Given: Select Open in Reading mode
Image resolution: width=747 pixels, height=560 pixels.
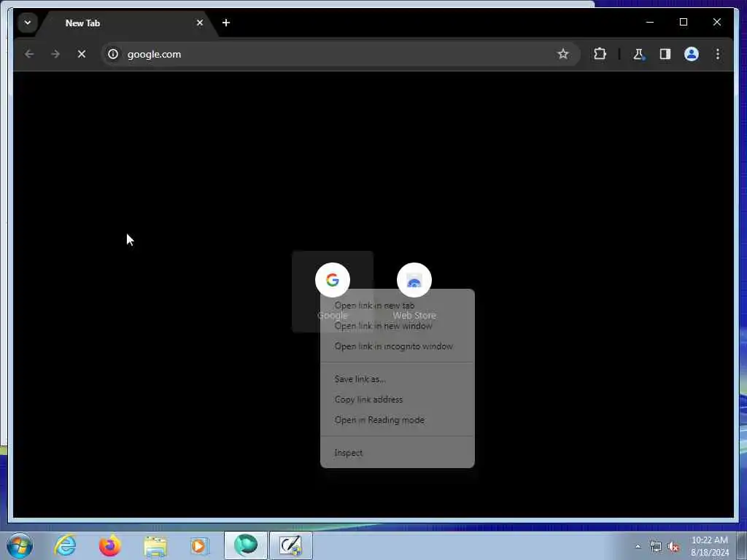Looking at the screenshot, I should coord(398,421).
